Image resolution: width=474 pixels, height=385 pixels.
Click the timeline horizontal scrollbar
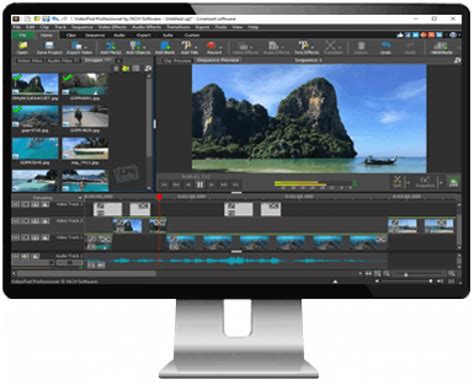(86, 274)
